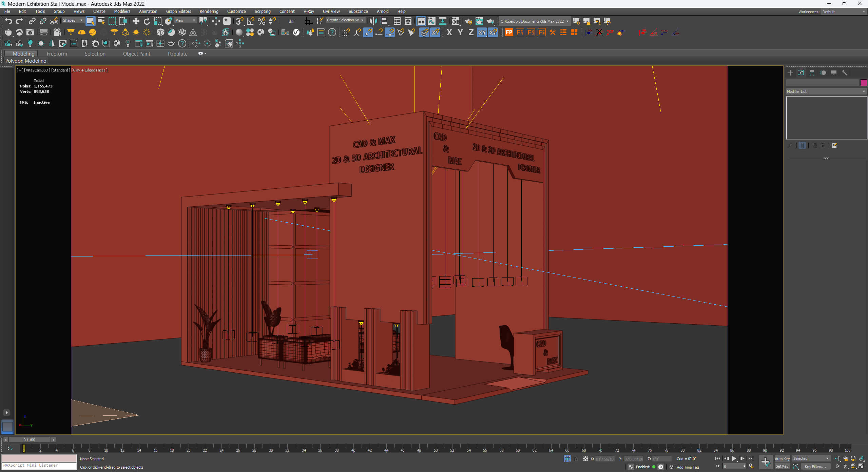Activate the Select and Scale tool
The height and width of the screenshot is (472, 868).
pyautogui.click(x=158, y=21)
